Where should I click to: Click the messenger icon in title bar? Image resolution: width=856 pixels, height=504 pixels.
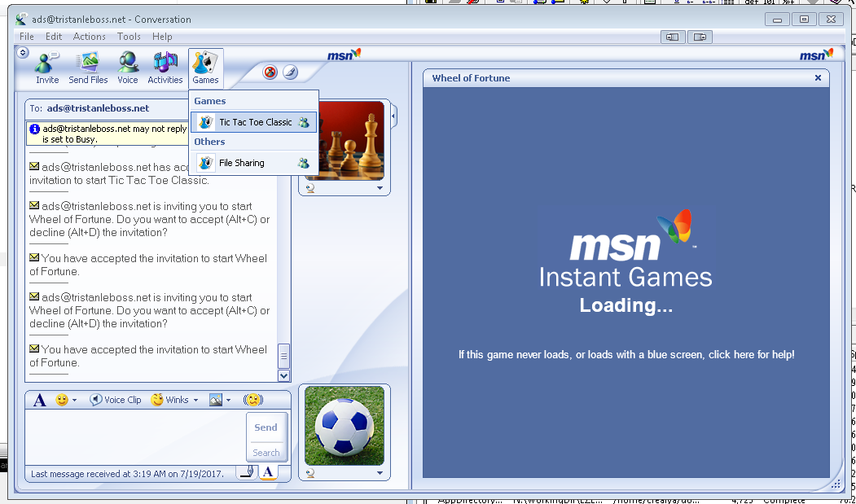[x=21, y=19]
